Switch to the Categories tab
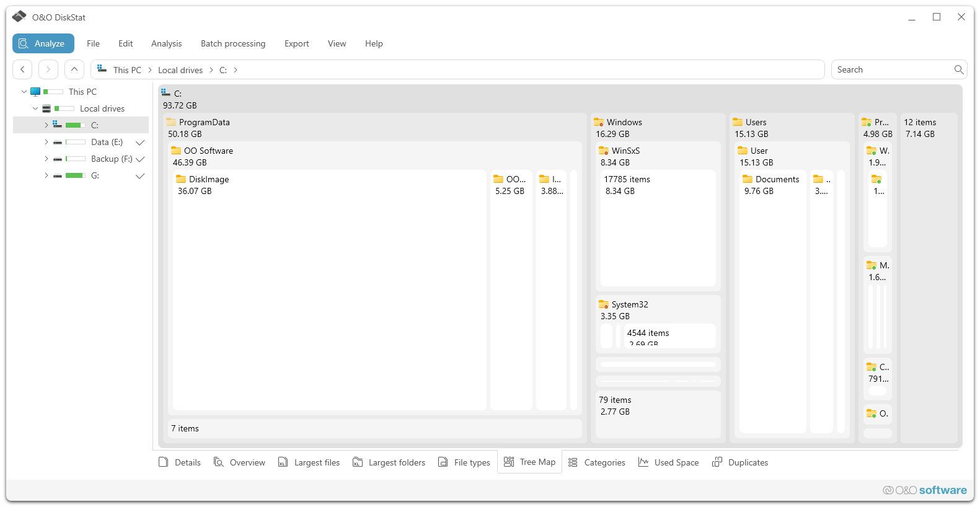This screenshot has width=980, height=507. coord(596,462)
